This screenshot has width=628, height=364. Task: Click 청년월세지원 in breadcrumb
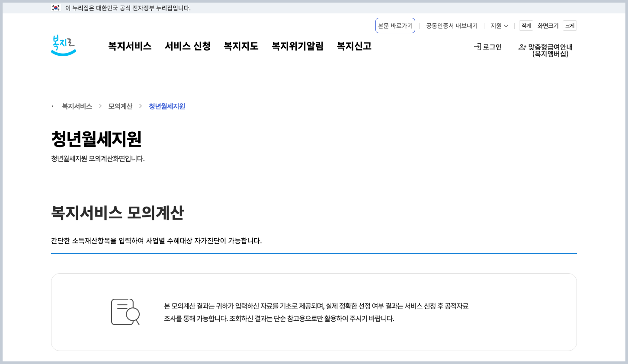(x=167, y=106)
